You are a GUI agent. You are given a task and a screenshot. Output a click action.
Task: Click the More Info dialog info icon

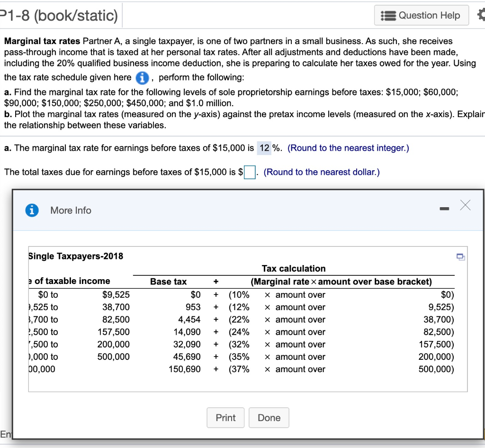[x=32, y=210]
